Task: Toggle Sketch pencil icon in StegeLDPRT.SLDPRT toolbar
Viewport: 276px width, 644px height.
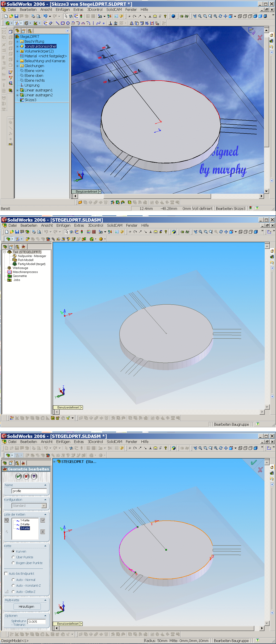Action: click(x=46, y=23)
